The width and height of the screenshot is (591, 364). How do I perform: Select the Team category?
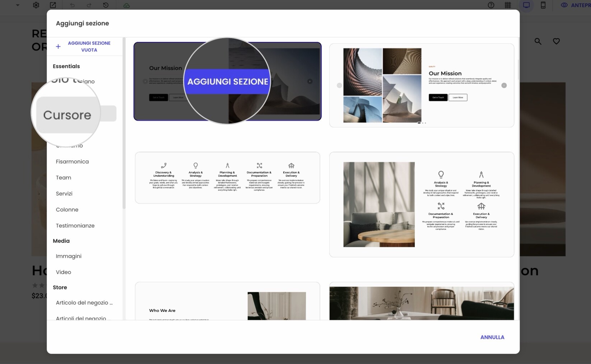click(x=64, y=177)
